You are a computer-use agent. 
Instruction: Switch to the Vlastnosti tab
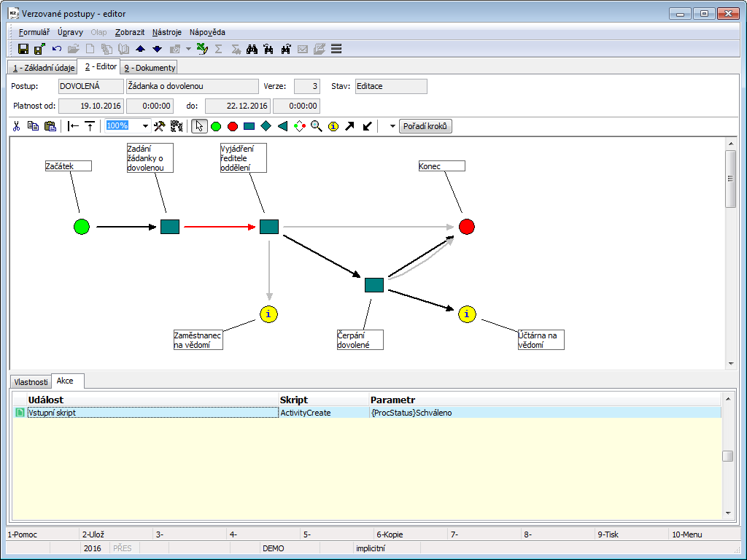point(31,381)
